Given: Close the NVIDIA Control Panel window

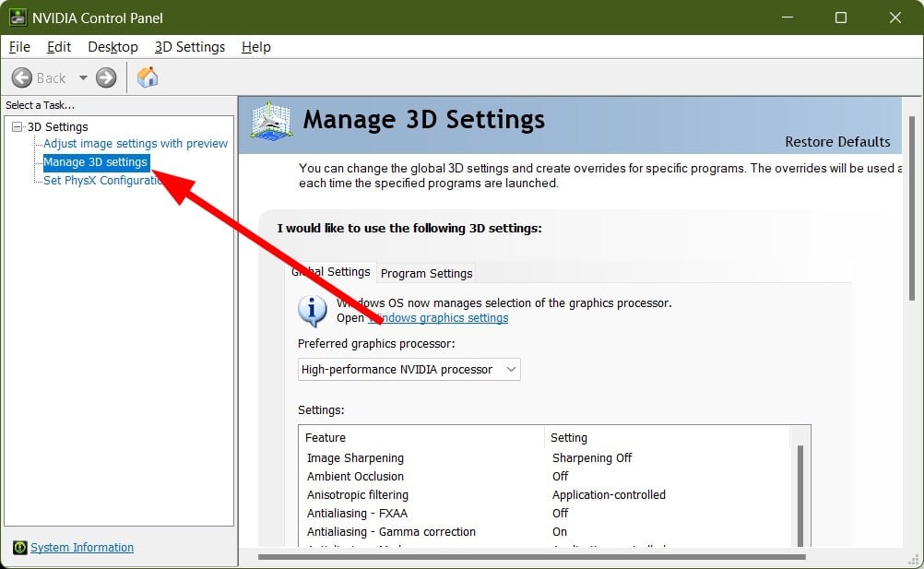Looking at the screenshot, I should (x=895, y=18).
